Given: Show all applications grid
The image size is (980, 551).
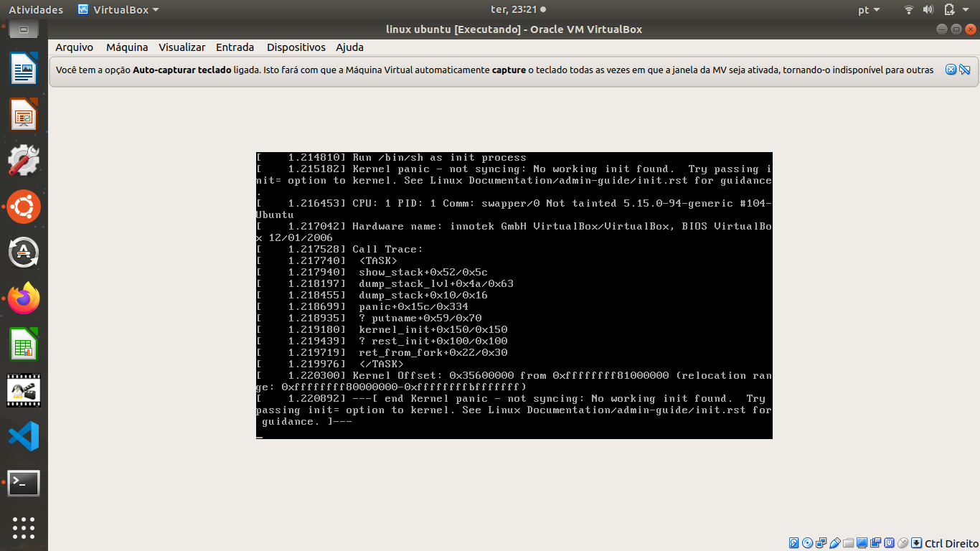Looking at the screenshot, I should 24,527.
